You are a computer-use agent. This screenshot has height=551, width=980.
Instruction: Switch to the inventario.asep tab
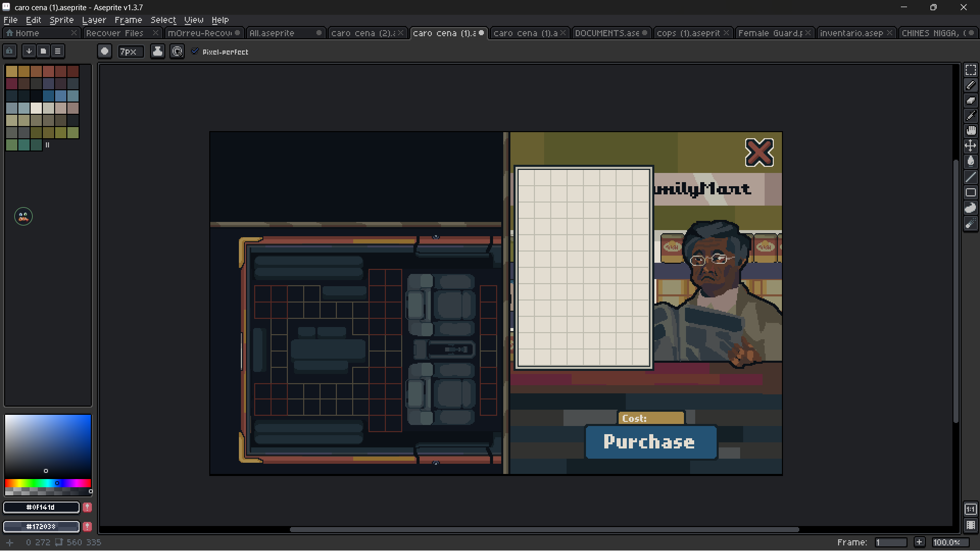coord(851,33)
